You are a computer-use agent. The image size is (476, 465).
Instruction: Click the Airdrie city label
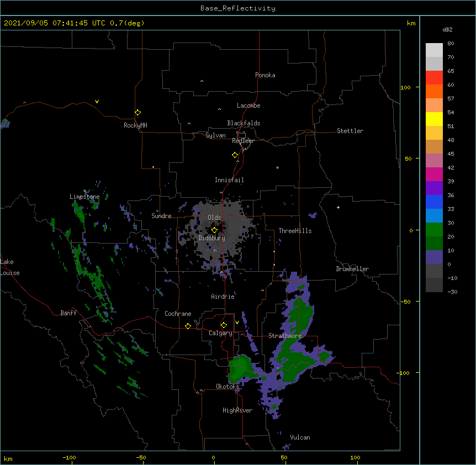223,297
